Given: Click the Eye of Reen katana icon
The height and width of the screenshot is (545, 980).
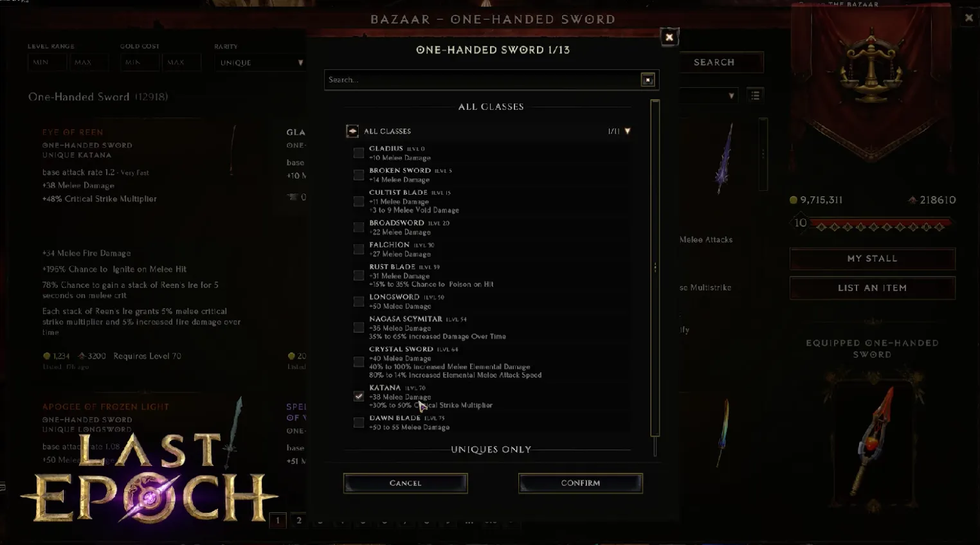Looking at the screenshot, I should coord(232,150).
